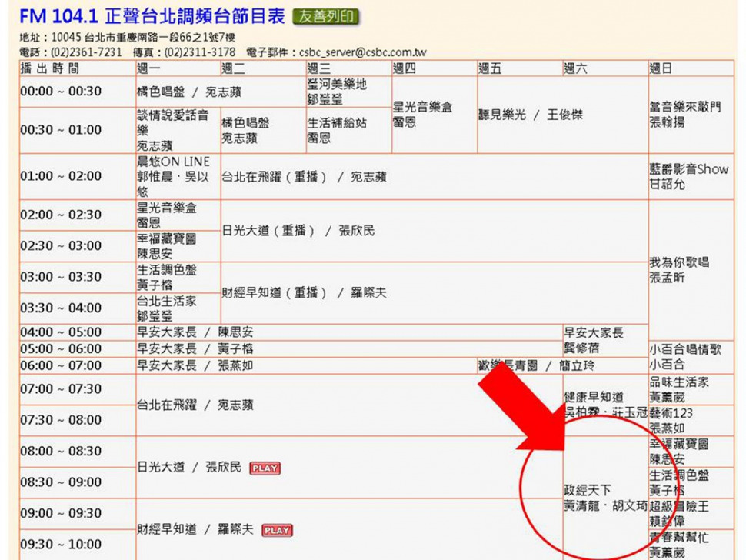Select the 07:30 ~ 08:00 time slot
The height and width of the screenshot is (560, 746).
click(x=78, y=420)
